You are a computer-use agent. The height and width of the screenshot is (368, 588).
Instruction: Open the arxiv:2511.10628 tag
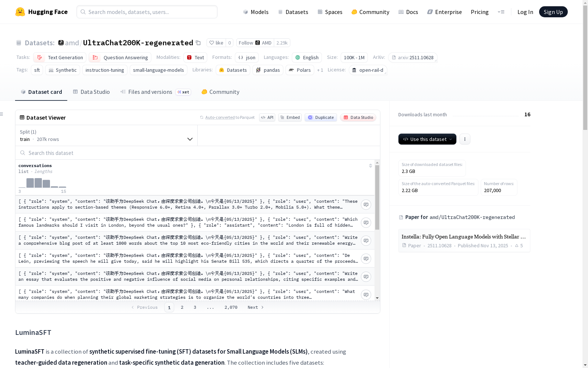(413, 57)
